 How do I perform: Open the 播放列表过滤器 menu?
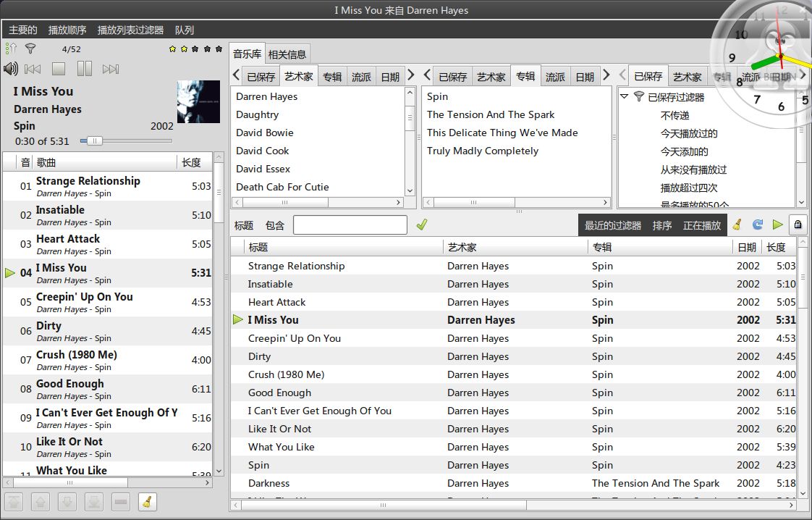coord(130,30)
